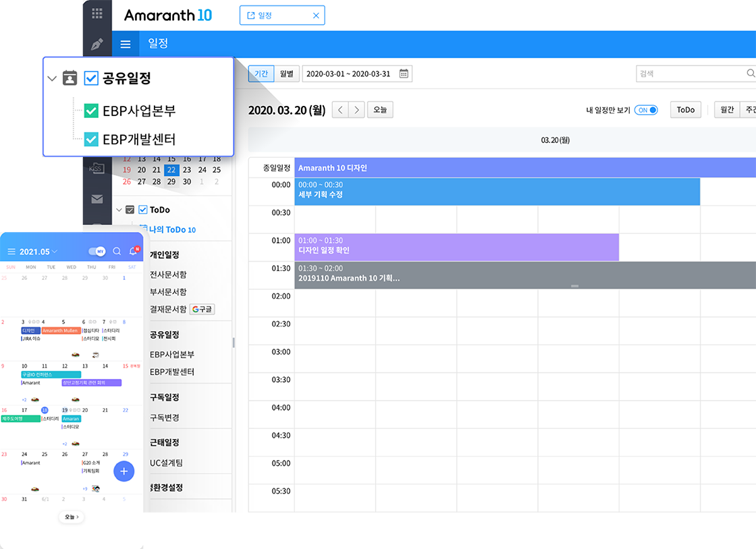Open the KISS folder icon in sidebar
The height and width of the screenshot is (549, 756).
(97, 168)
